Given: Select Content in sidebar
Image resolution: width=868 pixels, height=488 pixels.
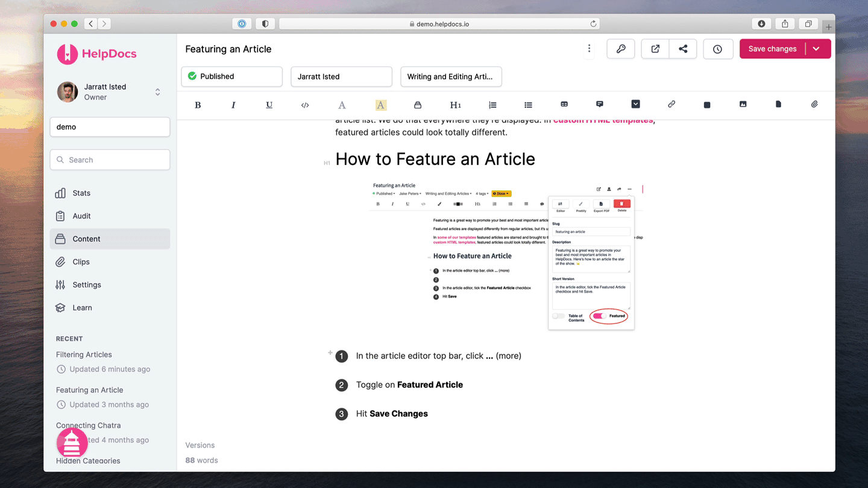Looking at the screenshot, I should click(110, 239).
